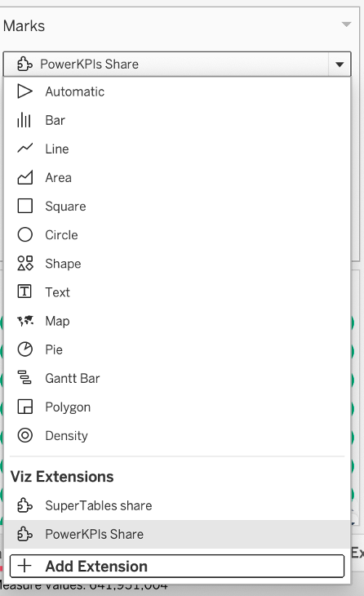
Task: Select the Square mark icon
Action: (24, 206)
